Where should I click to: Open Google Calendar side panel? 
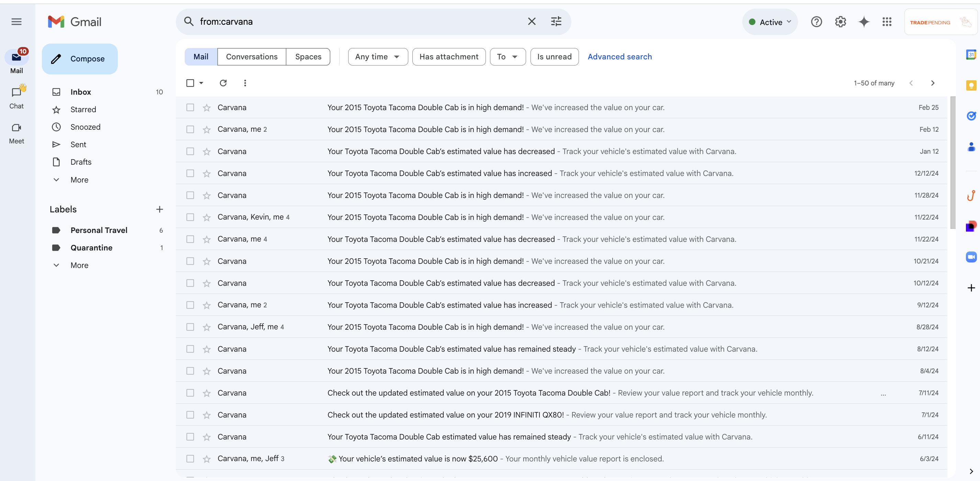971,55
